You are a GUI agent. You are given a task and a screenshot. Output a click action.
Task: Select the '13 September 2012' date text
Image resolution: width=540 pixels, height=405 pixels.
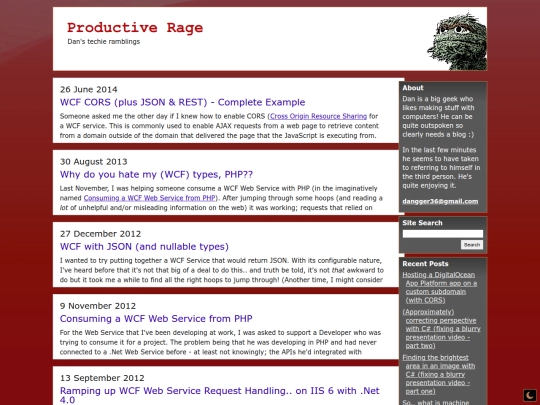pyautogui.click(x=102, y=378)
